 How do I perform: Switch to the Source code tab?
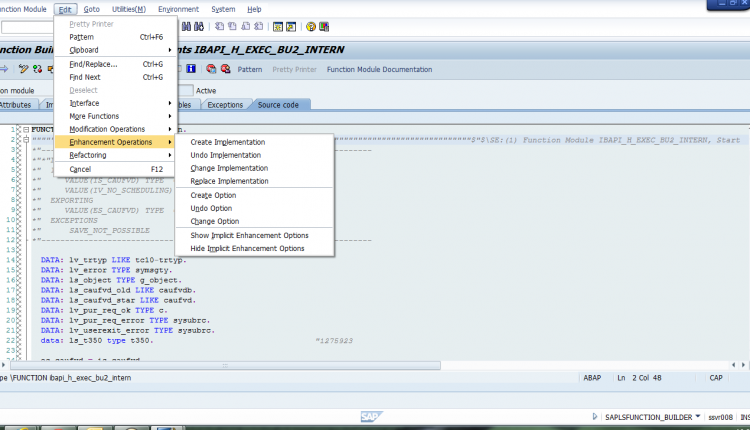coord(278,105)
